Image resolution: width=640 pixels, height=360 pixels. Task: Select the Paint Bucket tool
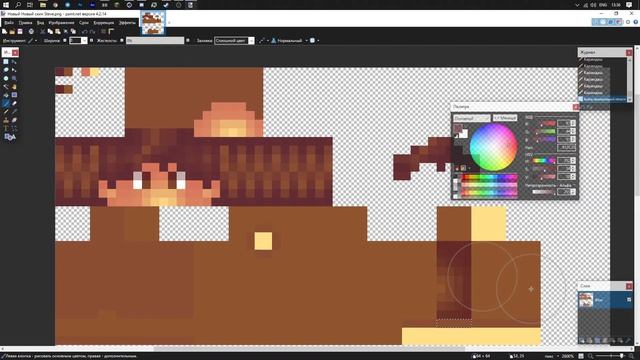pyautogui.click(x=6, y=95)
